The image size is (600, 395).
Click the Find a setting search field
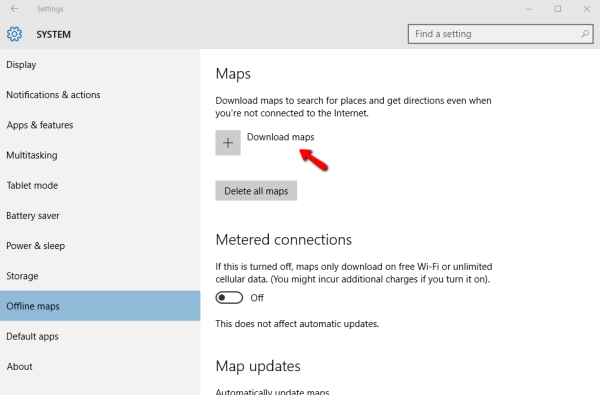point(501,34)
